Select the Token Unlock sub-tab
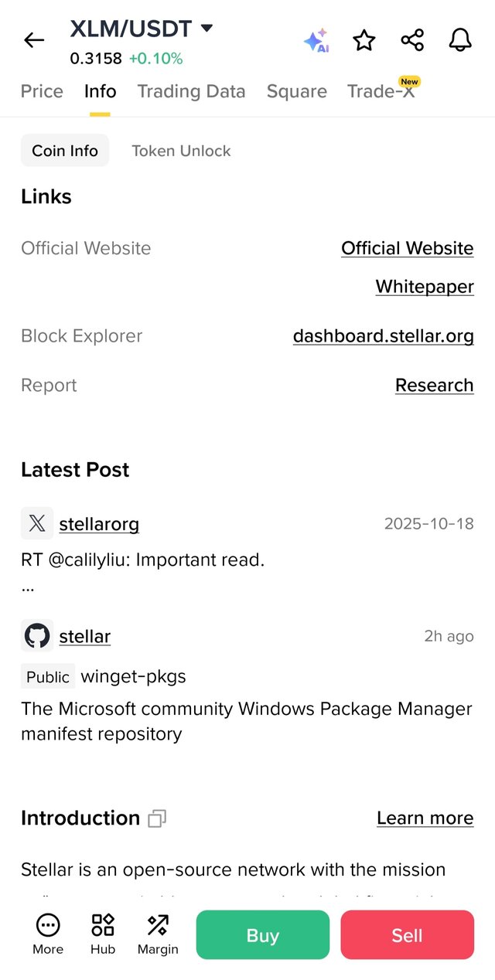This screenshot has width=495, height=980. point(181,151)
